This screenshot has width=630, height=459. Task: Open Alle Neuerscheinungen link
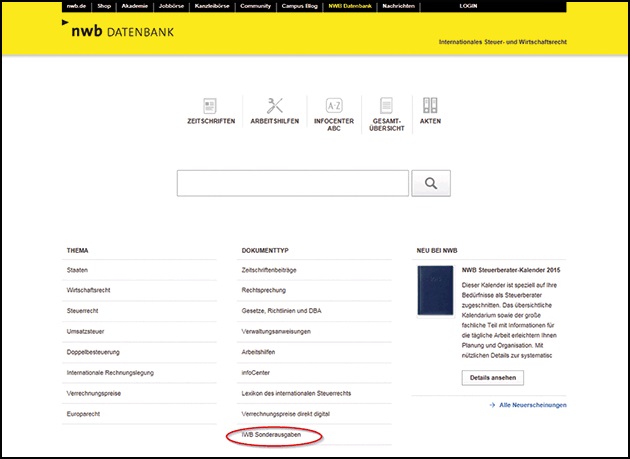(531, 405)
